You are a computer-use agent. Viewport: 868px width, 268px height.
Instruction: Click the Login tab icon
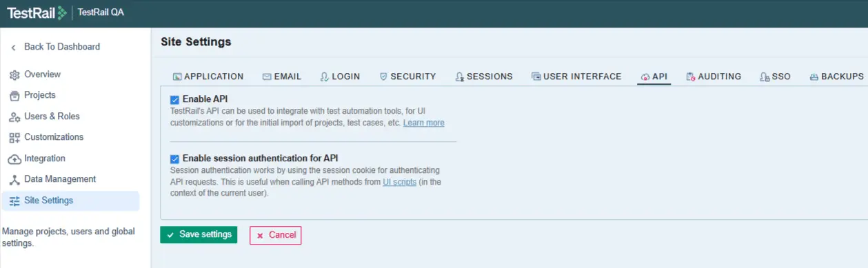click(x=324, y=77)
